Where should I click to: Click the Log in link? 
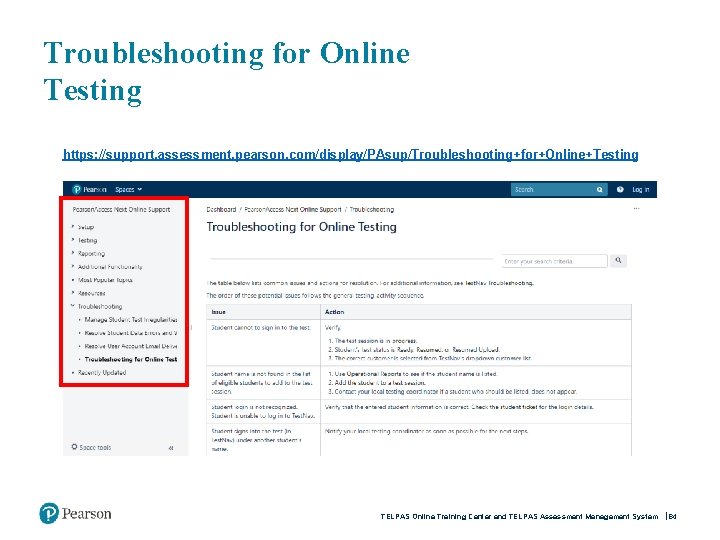pos(641,189)
